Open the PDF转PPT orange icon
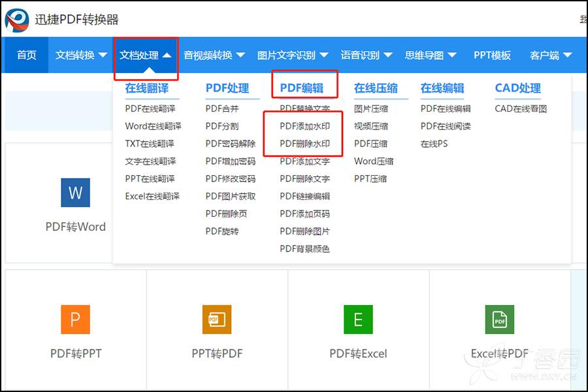Viewport: 588px width, 392px height. [75, 319]
